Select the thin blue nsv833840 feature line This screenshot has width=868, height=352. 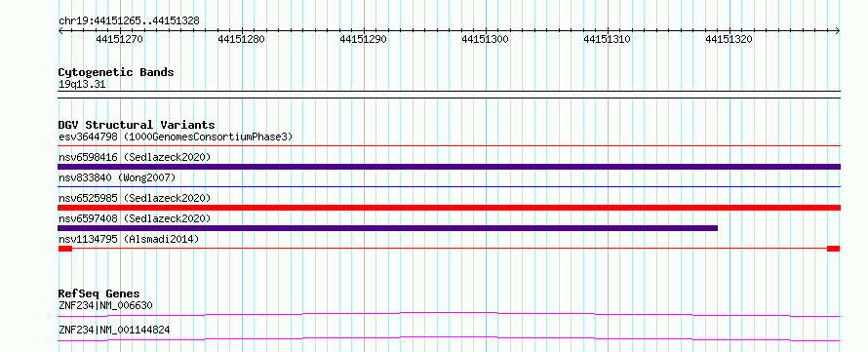449,187
